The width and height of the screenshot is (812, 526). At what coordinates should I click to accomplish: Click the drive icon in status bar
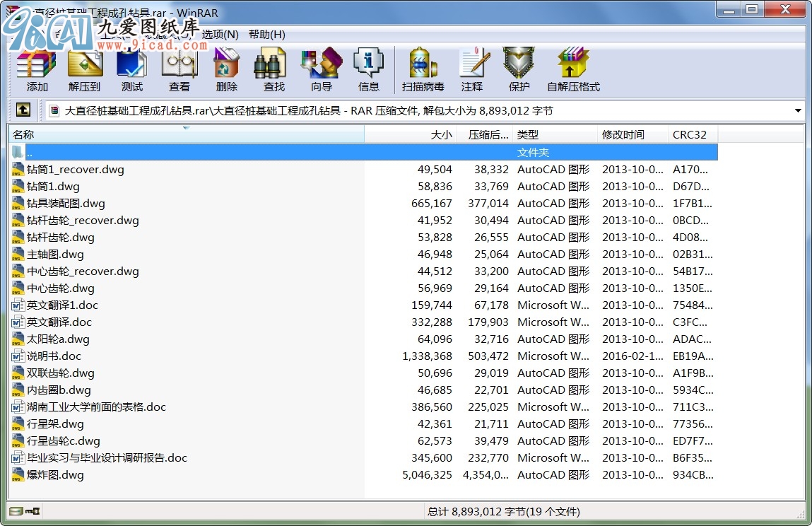(16, 511)
